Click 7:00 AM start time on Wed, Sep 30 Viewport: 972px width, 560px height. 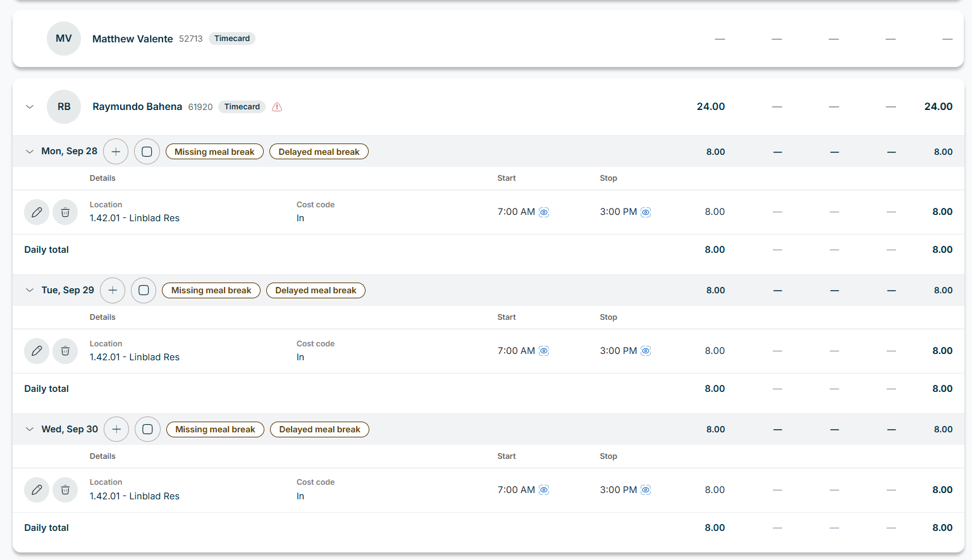point(516,490)
